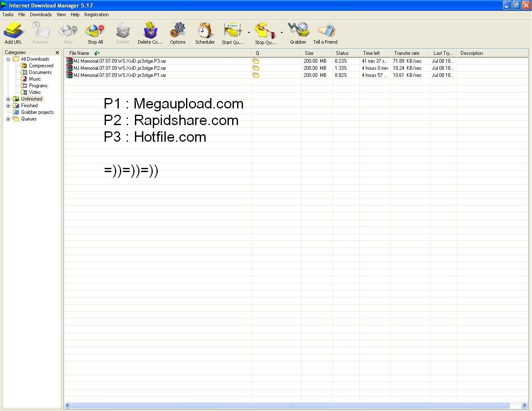The height and width of the screenshot is (411, 532).
Task: Click 10.61 KB/sec transfer rate
Action: click(x=407, y=75)
